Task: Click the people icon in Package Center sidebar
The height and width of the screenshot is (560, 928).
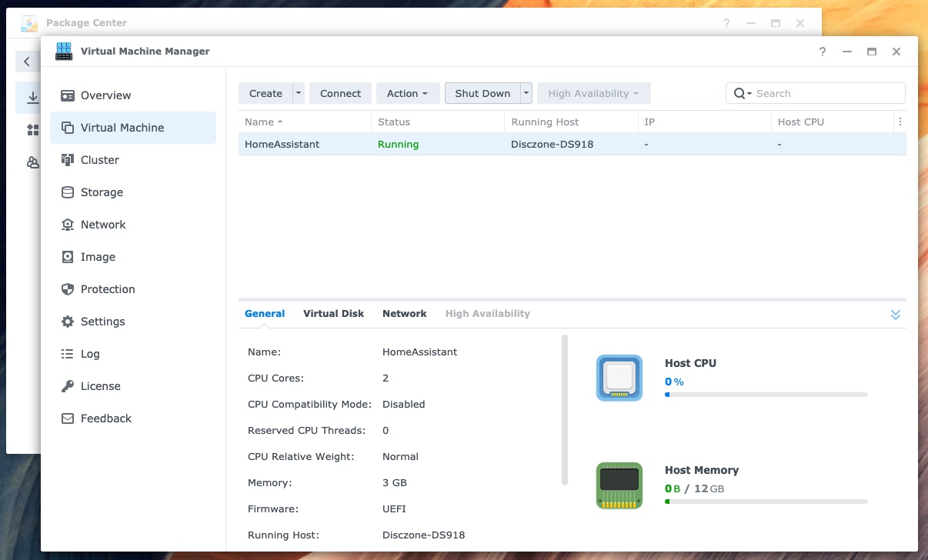Action: 33,162
